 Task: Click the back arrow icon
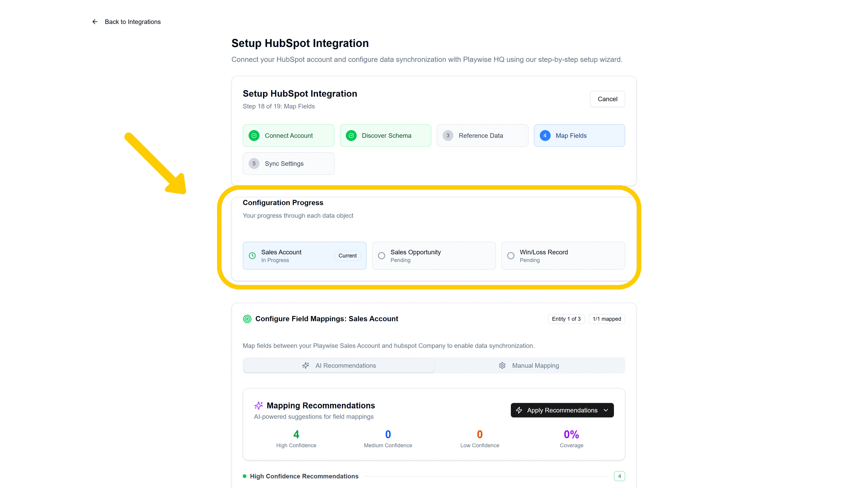point(95,22)
